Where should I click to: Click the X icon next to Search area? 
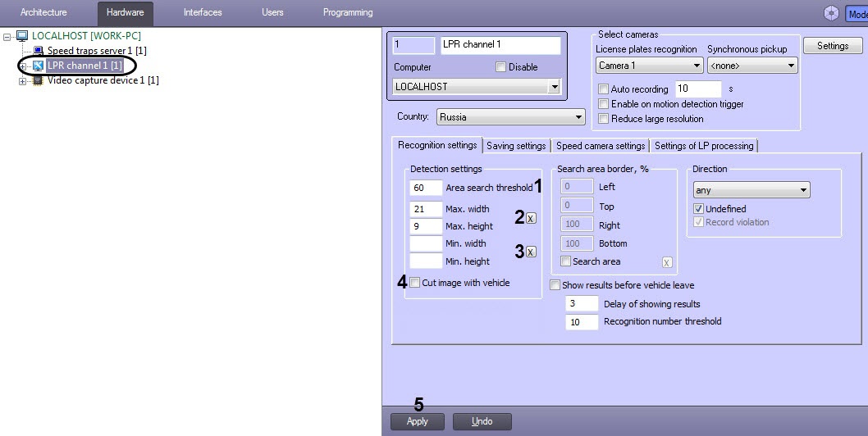coord(667,262)
